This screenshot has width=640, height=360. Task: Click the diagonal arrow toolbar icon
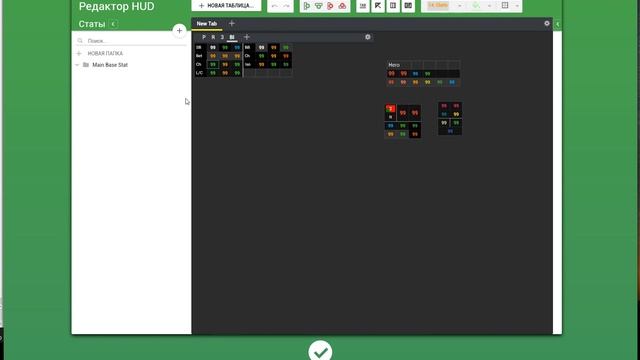coord(378,6)
